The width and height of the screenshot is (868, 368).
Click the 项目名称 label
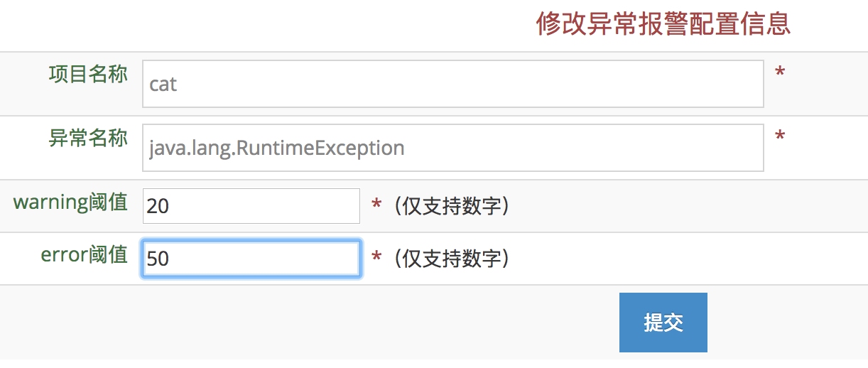click(x=88, y=75)
